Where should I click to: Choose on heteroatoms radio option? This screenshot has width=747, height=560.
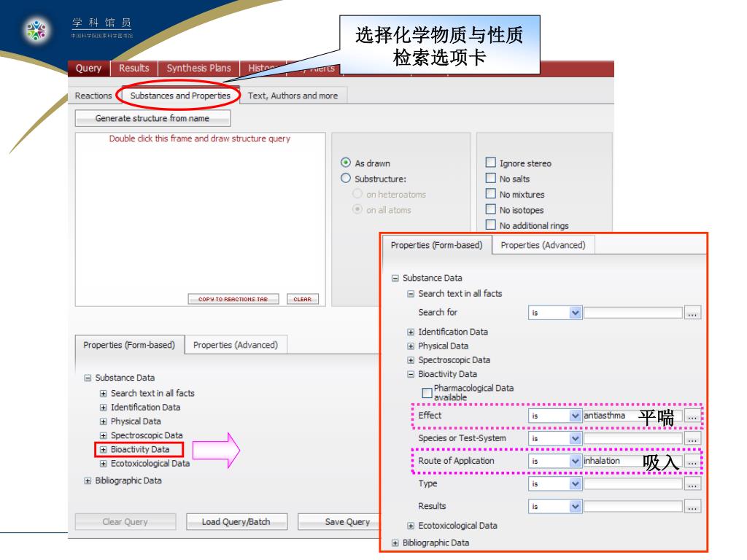357,194
